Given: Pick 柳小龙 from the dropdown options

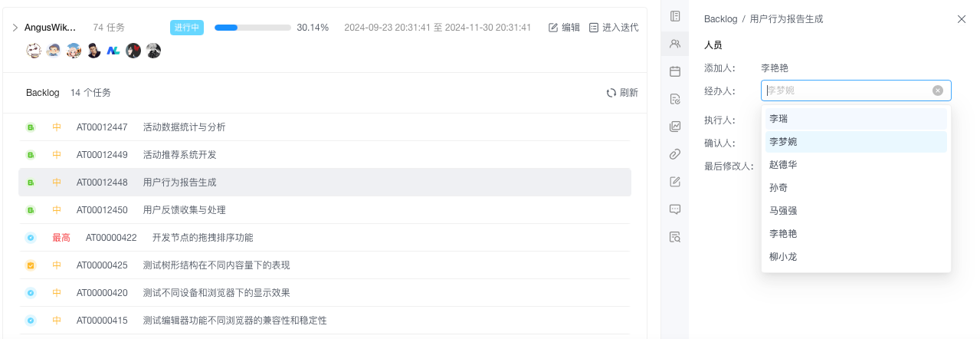Looking at the screenshot, I should [x=856, y=257].
